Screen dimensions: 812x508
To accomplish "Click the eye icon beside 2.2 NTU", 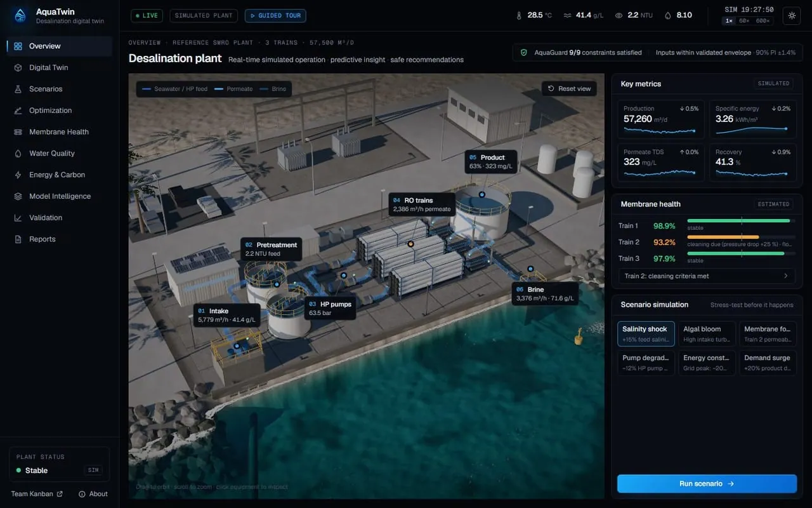I will [x=619, y=15].
